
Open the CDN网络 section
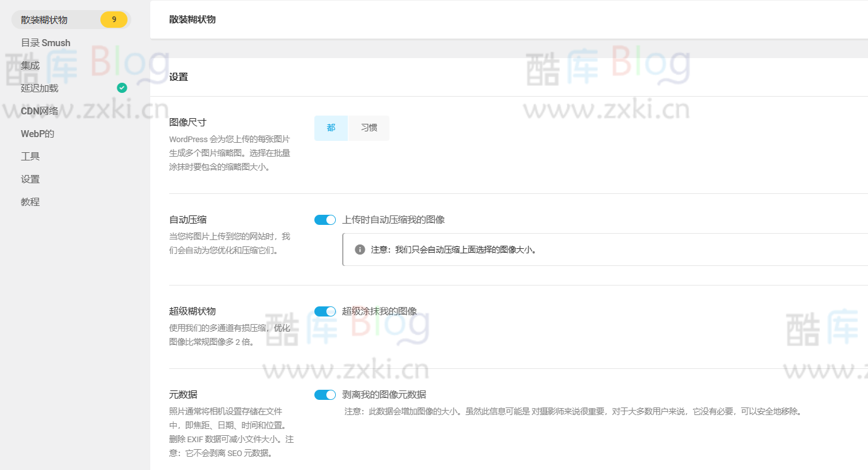(x=40, y=111)
